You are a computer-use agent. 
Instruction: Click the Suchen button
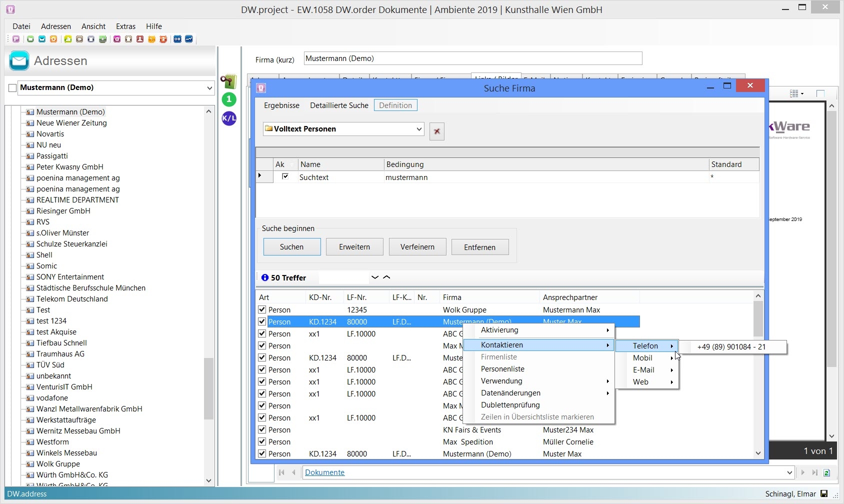292,247
